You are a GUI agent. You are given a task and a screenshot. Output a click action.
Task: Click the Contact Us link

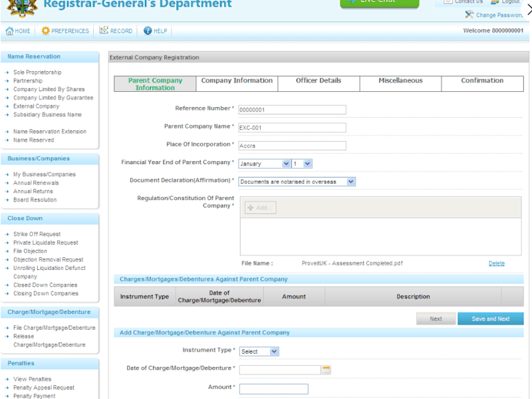pyautogui.click(x=469, y=2)
